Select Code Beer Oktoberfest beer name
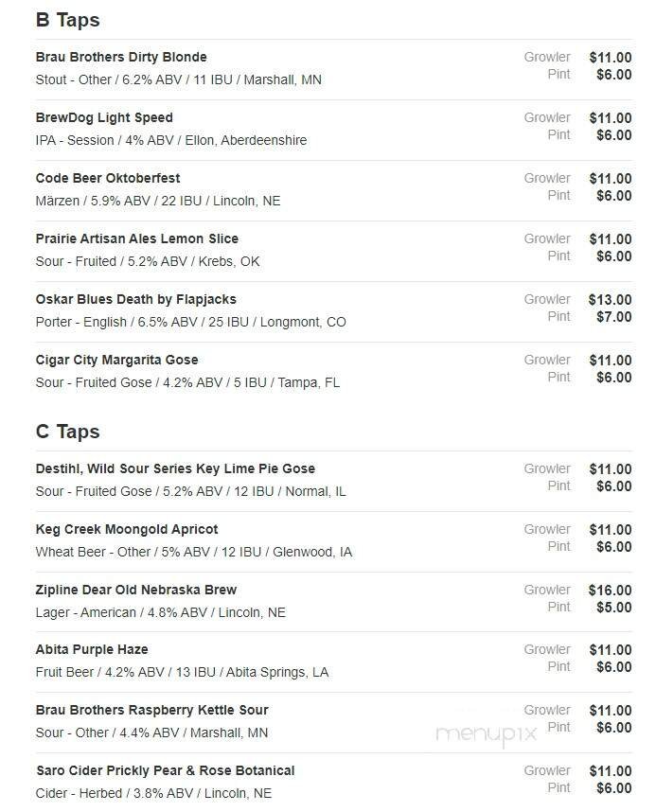Viewport: 656px width, 812px height. click(108, 179)
